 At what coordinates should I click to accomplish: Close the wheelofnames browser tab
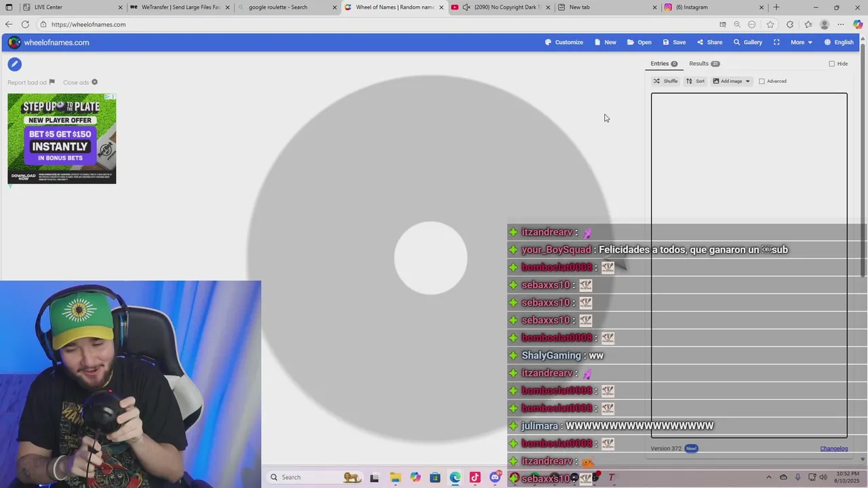click(441, 7)
